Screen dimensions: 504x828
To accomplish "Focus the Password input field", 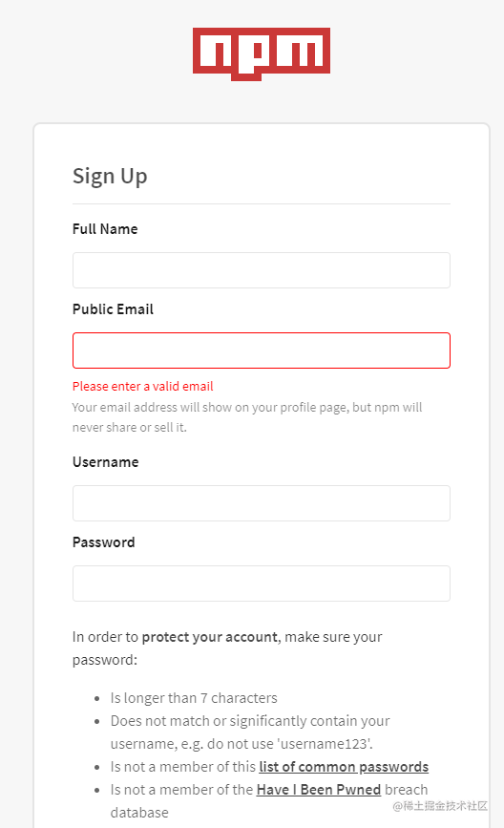I will point(262,584).
